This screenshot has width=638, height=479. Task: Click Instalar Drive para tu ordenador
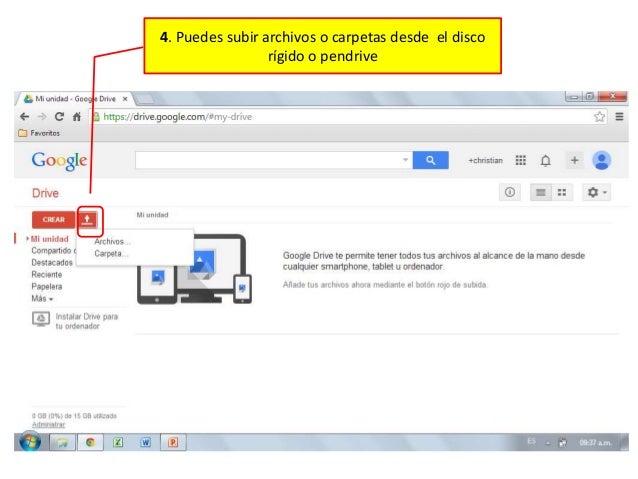pos(75,321)
